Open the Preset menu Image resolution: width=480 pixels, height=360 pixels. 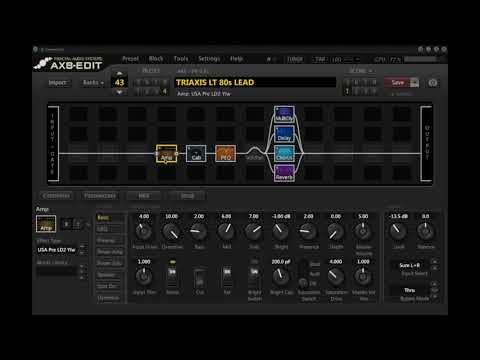[130, 59]
